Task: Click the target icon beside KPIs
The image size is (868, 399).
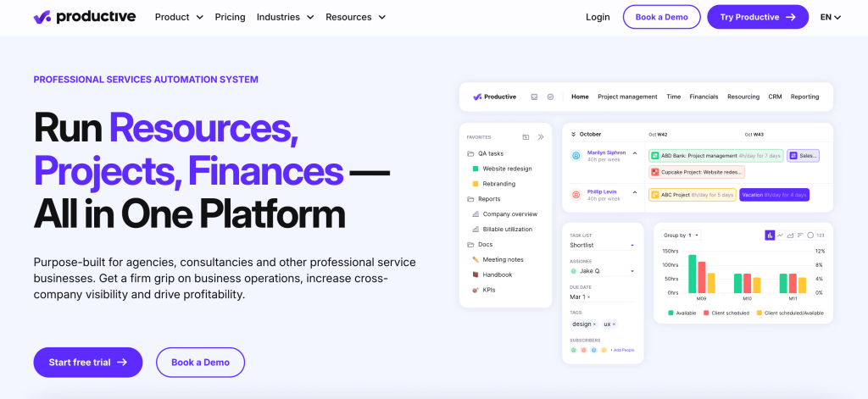Action: (476, 290)
